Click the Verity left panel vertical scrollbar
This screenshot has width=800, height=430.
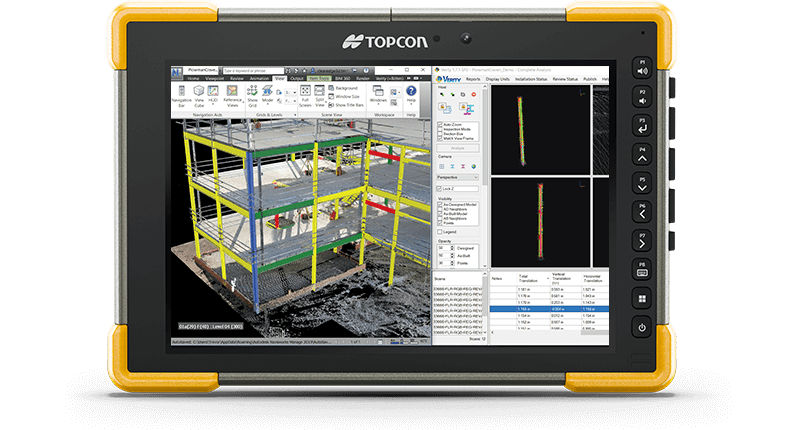click(x=485, y=176)
